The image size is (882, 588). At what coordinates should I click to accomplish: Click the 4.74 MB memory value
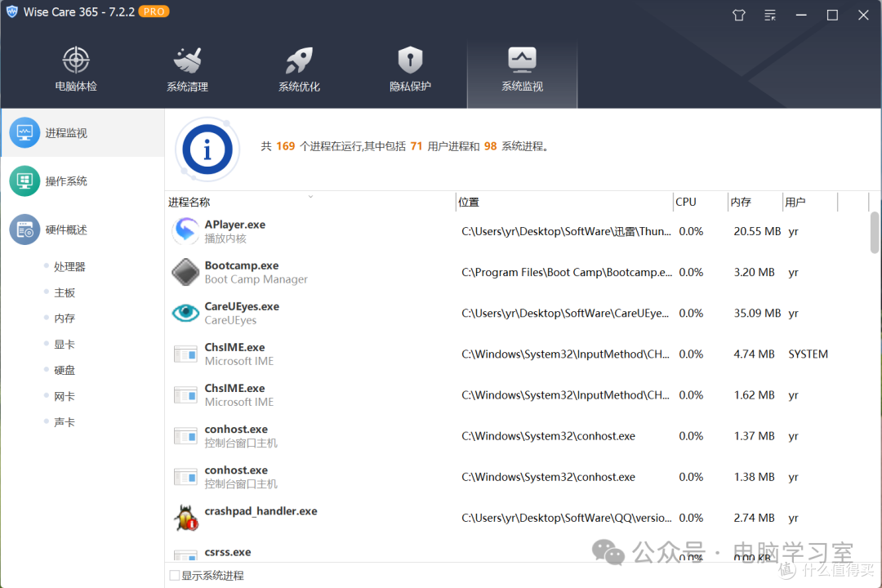[x=755, y=354]
